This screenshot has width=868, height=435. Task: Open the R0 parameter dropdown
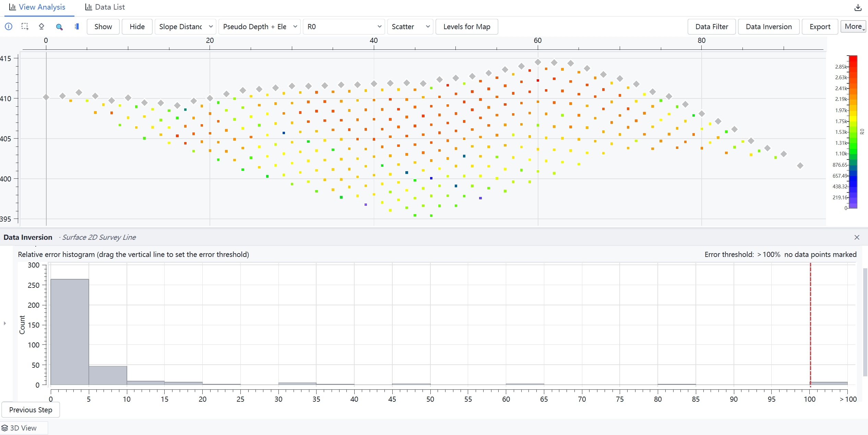344,27
